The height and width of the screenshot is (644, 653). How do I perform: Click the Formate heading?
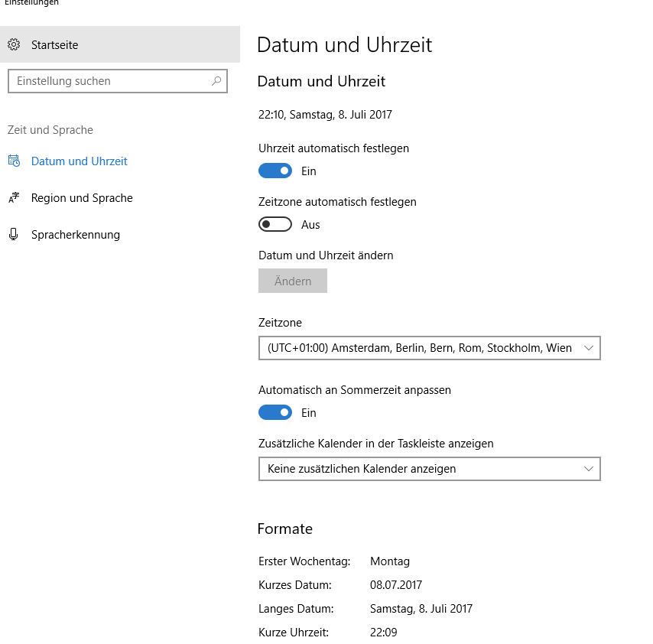(285, 529)
